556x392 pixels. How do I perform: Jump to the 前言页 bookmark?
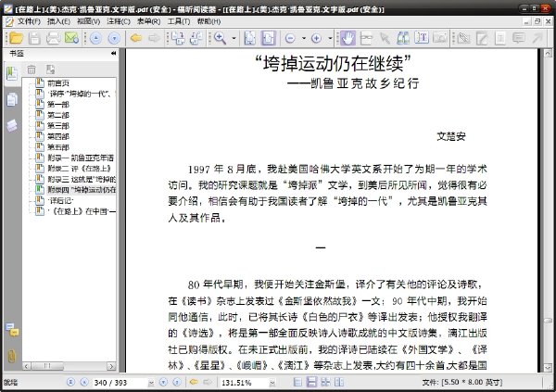click(58, 83)
